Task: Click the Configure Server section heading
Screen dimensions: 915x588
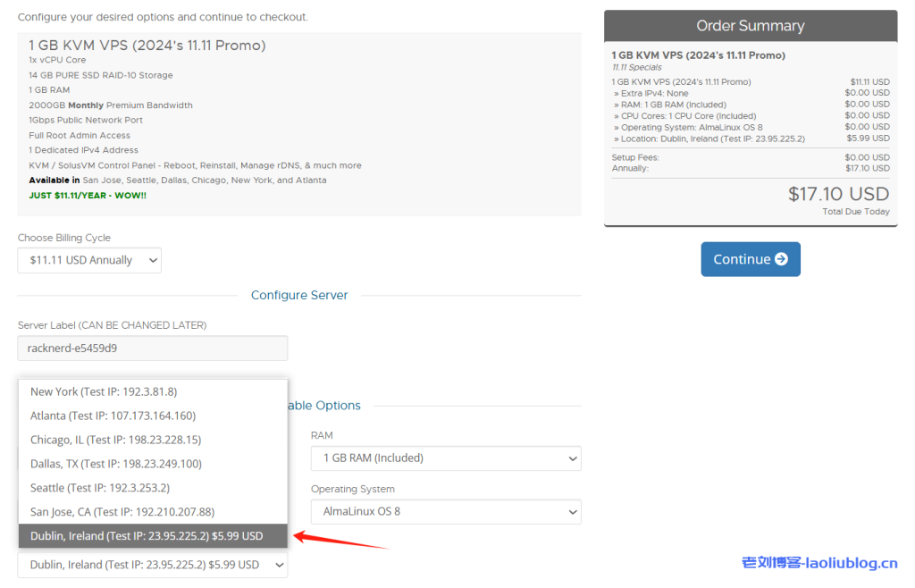Action: (x=299, y=295)
